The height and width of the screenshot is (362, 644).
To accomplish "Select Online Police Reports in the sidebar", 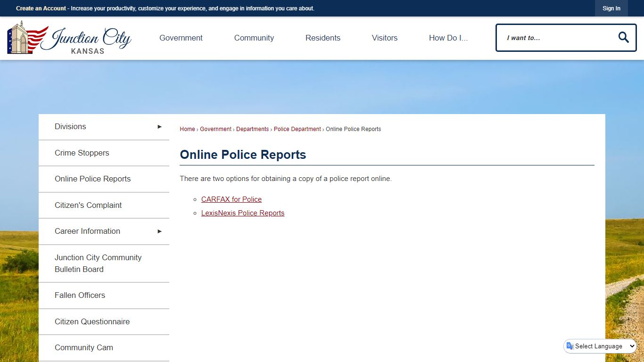I will coord(104,179).
